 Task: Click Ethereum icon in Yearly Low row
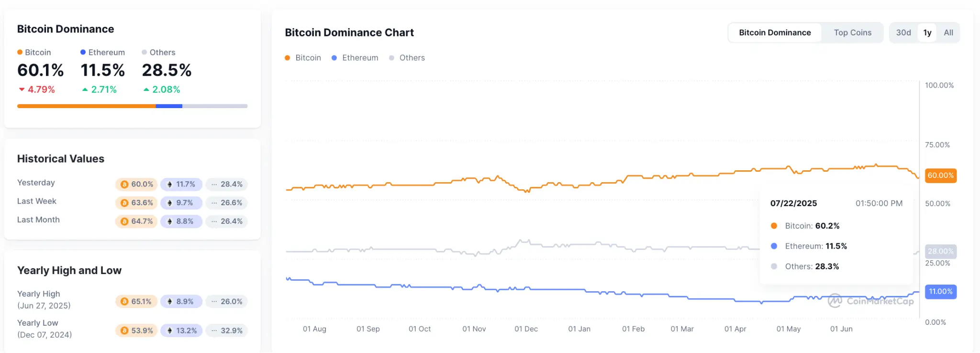click(169, 331)
